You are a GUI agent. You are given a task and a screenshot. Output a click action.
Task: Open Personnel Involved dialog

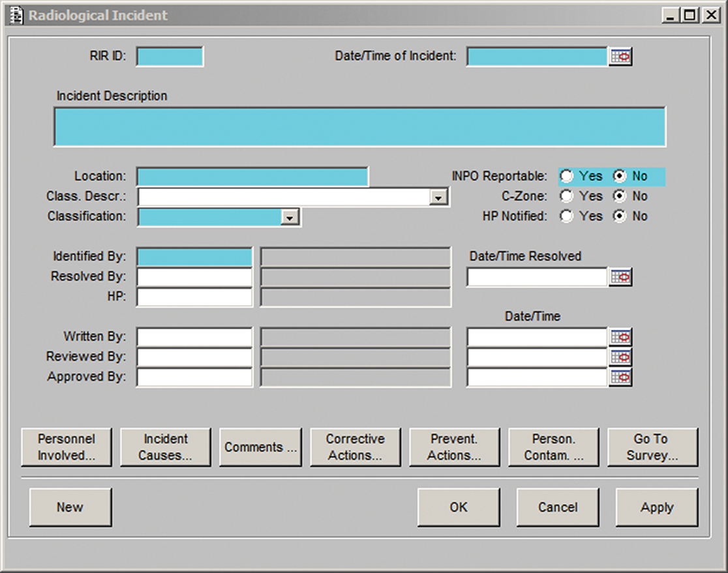(67, 447)
